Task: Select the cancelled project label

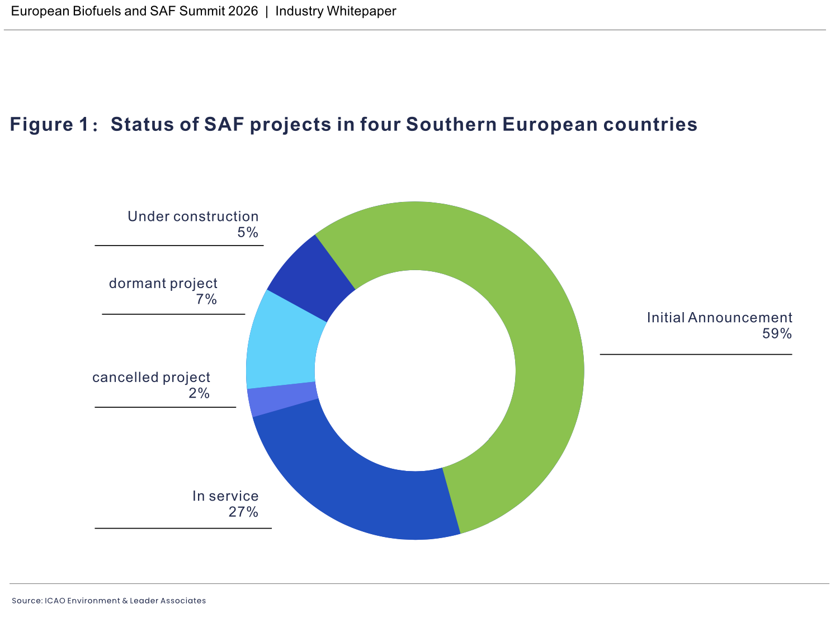Action: [151, 378]
